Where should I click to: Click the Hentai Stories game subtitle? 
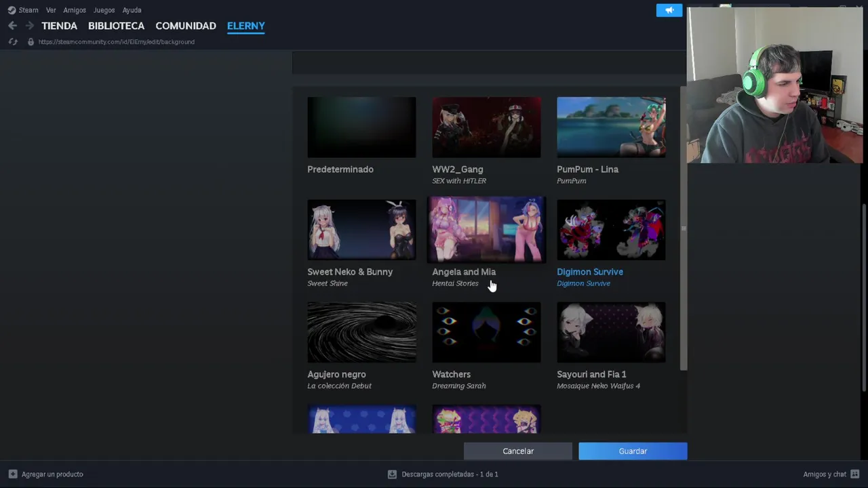pos(455,283)
